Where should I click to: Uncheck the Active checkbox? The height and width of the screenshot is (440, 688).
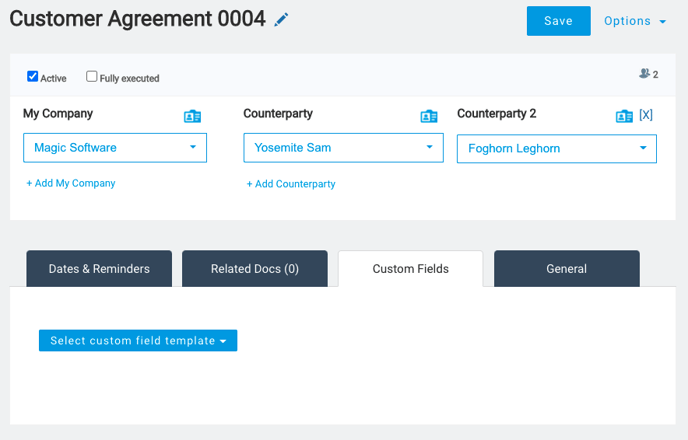(x=32, y=76)
